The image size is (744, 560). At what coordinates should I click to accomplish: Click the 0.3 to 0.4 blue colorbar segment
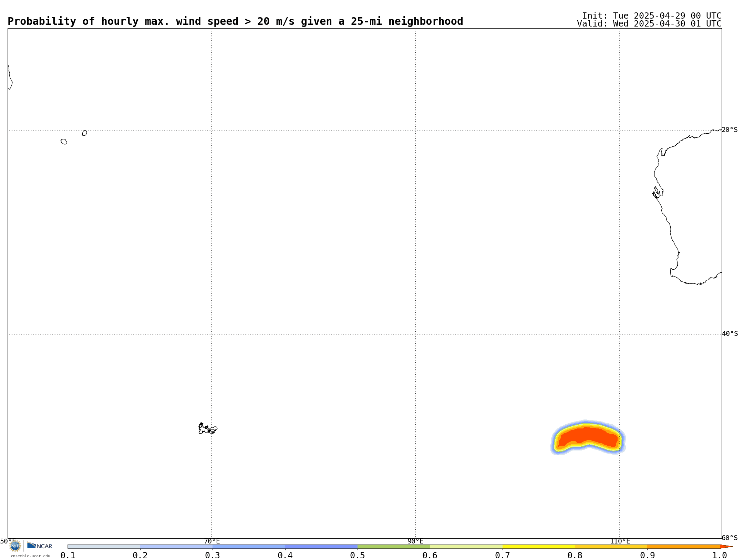click(x=249, y=547)
